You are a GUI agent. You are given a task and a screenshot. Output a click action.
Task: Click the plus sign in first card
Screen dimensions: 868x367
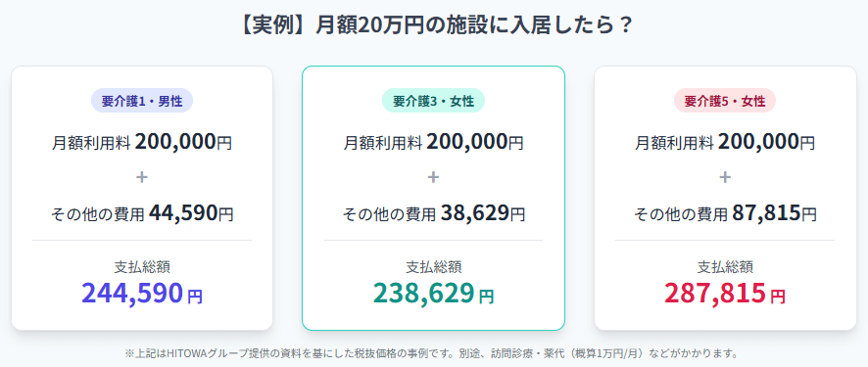point(142,177)
